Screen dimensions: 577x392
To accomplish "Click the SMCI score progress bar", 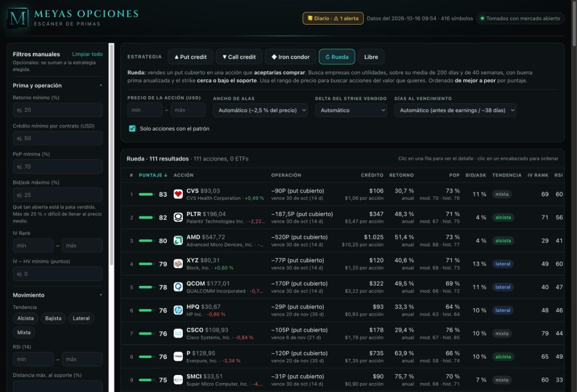I will click(x=147, y=380).
